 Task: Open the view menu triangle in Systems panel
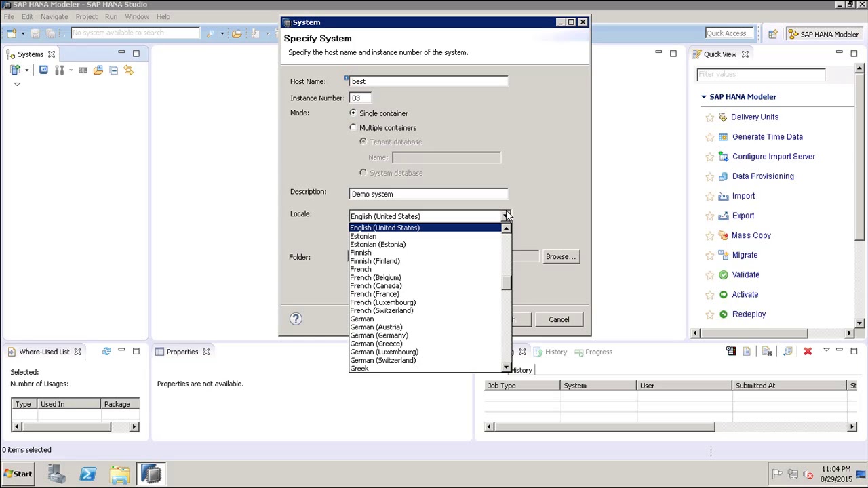[17, 85]
